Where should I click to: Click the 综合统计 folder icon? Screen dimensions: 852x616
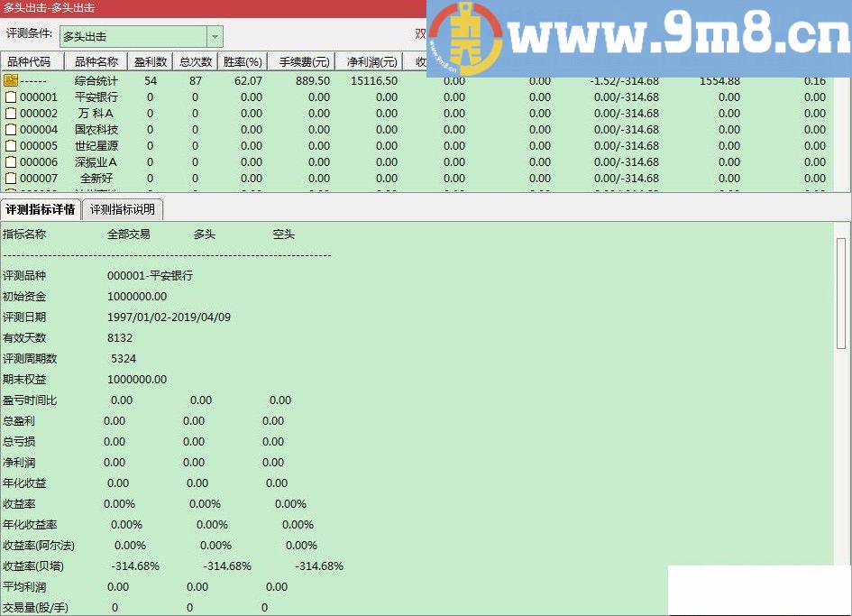click(x=11, y=80)
